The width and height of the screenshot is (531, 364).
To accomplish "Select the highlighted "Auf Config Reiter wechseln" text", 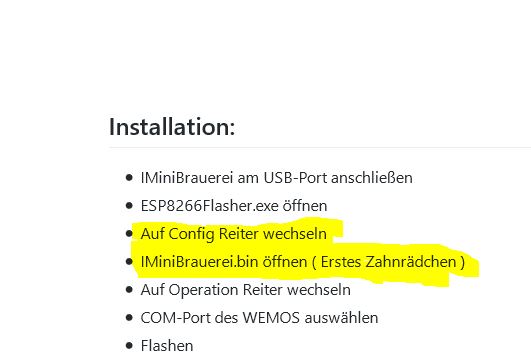I will point(234,234).
